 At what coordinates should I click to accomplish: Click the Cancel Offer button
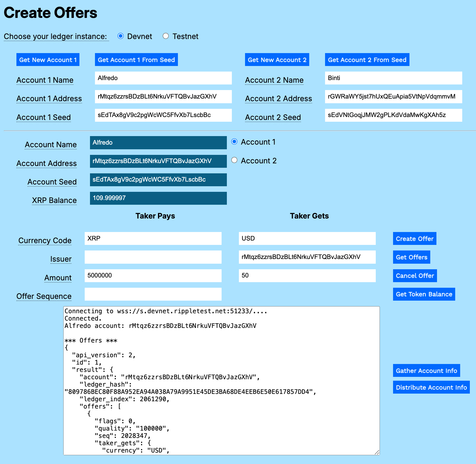click(414, 276)
